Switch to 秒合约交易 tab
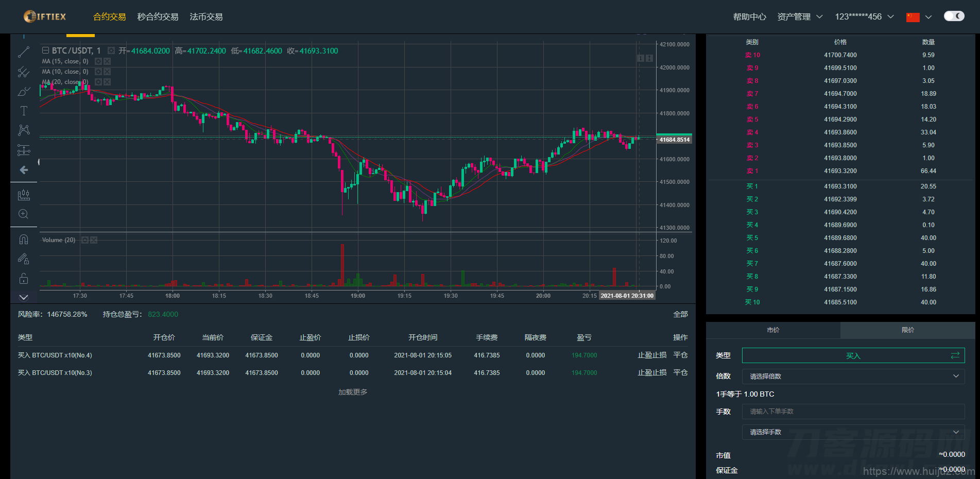 pos(158,16)
